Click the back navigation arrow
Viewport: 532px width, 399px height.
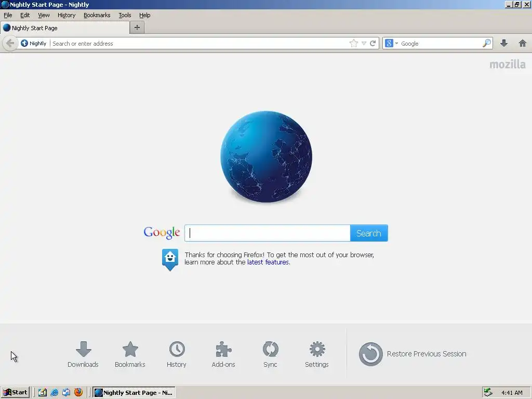(10, 43)
